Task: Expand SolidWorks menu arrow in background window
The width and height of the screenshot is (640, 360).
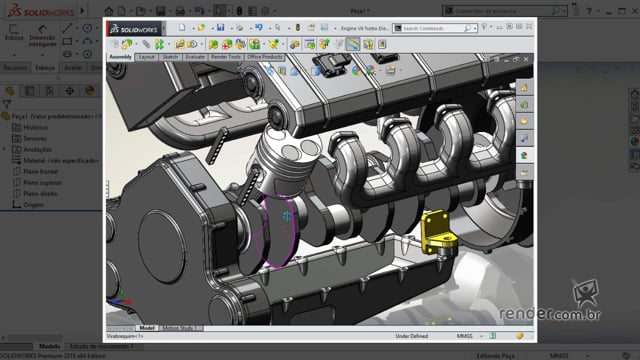Action: (x=82, y=11)
